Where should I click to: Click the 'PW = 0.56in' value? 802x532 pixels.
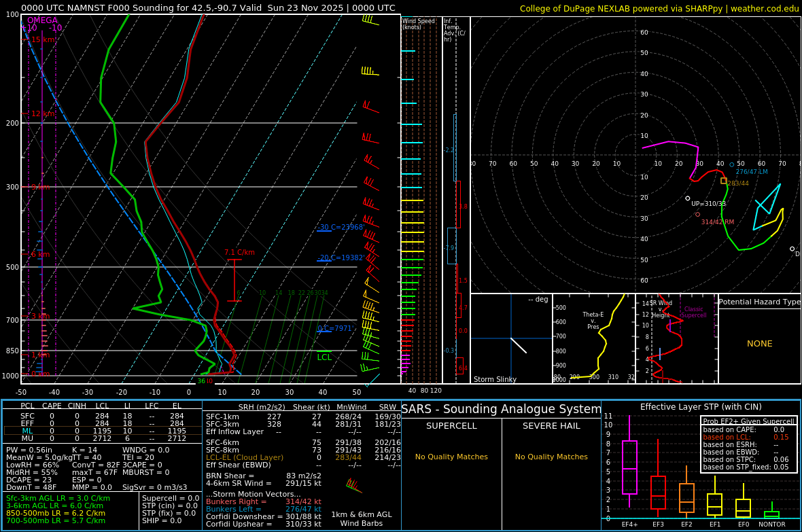click(x=29, y=450)
